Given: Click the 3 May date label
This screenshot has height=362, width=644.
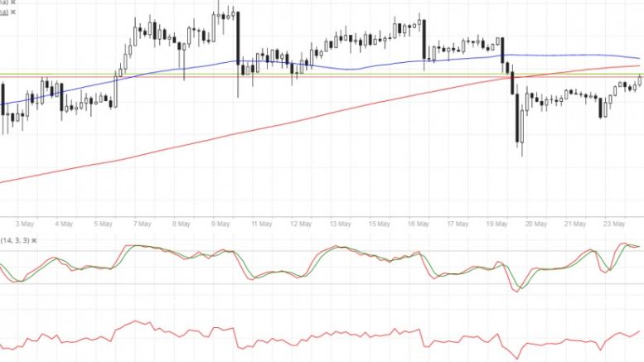Looking at the screenshot, I should pyautogui.click(x=25, y=224).
